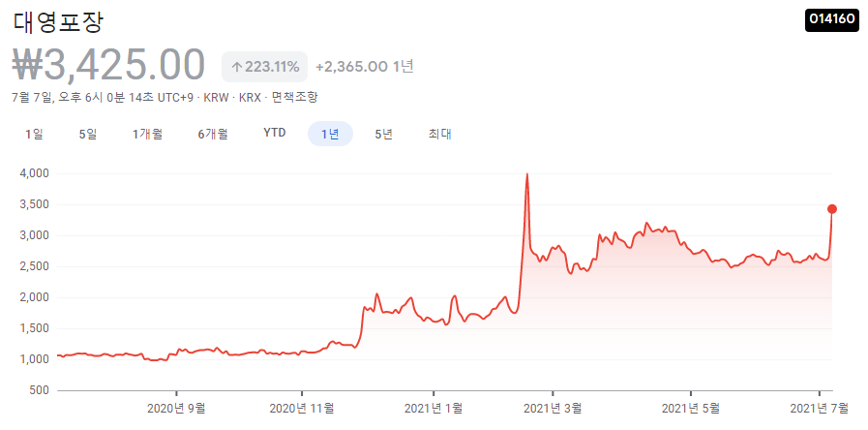Click the 014160 ticker code badge
868x430 pixels.
pos(832,19)
